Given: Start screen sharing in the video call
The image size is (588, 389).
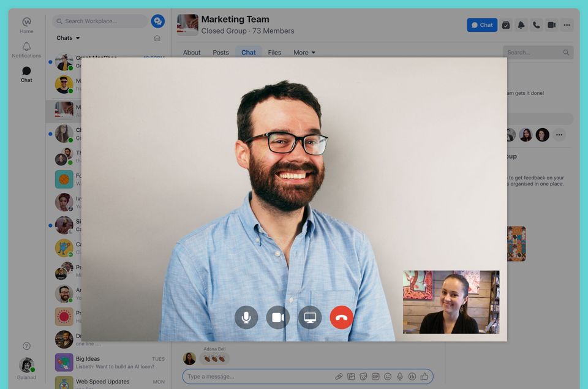Looking at the screenshot, I should [x=310, y=317].
